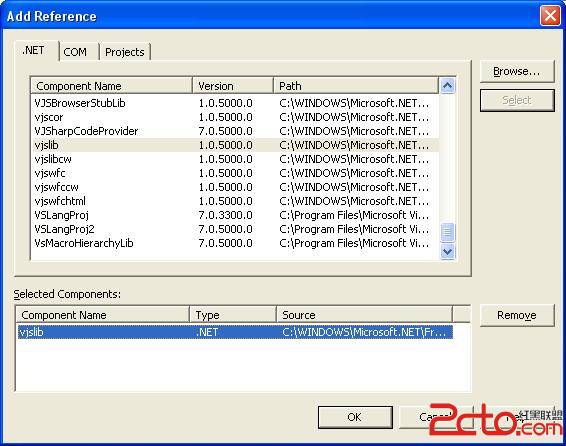
Task: Select vjswfccw component row
Action: point(235,187)
